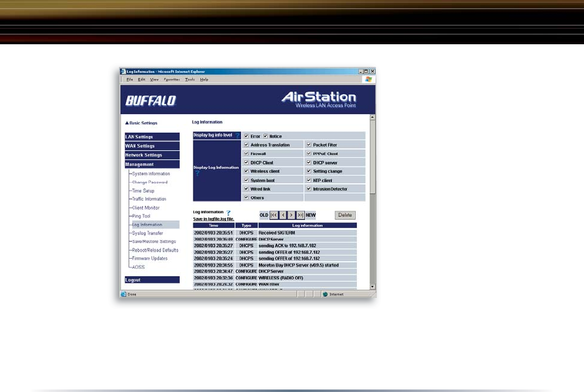The height and width of the screenshot is (392, 584).
Task: Toggle the Address Translation checkbox
Action: click(246, 145)
